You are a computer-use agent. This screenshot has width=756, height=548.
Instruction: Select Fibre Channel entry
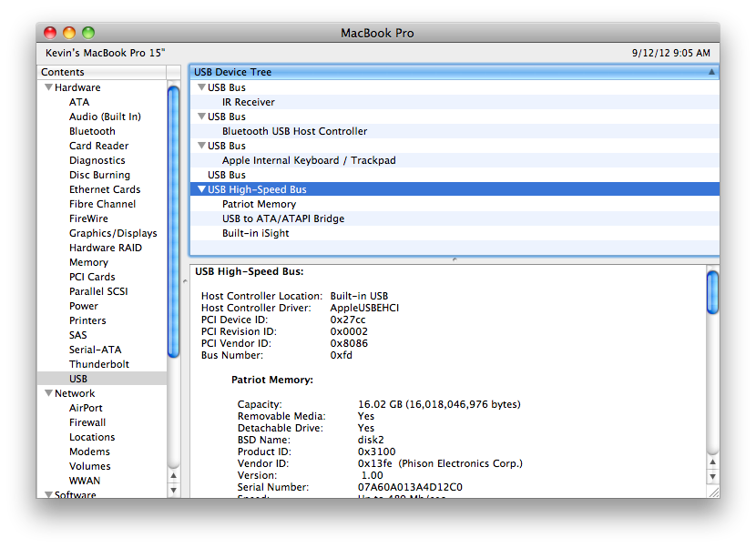(x=102, y=204)
